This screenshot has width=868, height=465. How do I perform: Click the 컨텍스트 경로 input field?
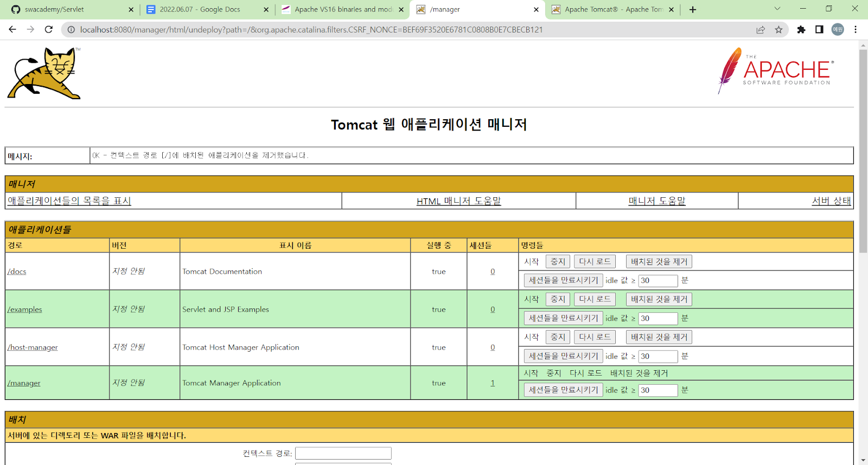tap(343, 453)
